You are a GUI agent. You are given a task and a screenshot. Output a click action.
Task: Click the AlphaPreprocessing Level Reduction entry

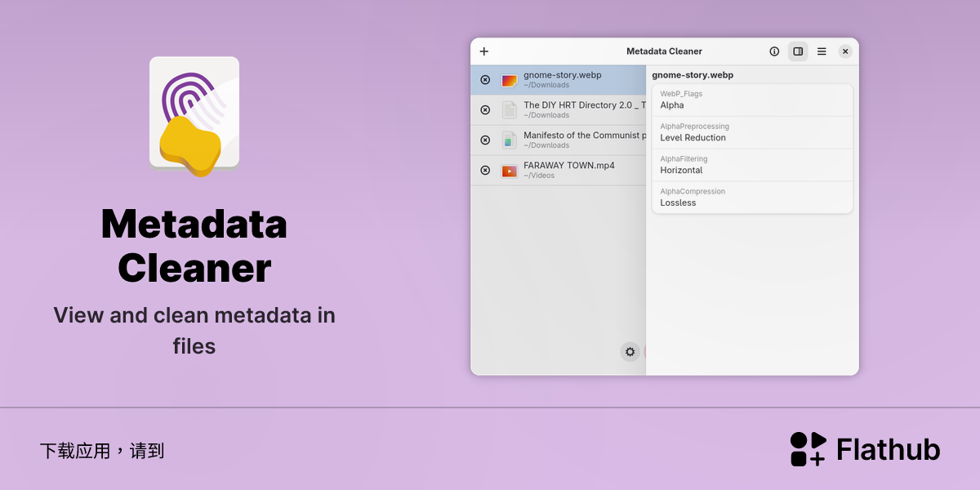point(752,132)
